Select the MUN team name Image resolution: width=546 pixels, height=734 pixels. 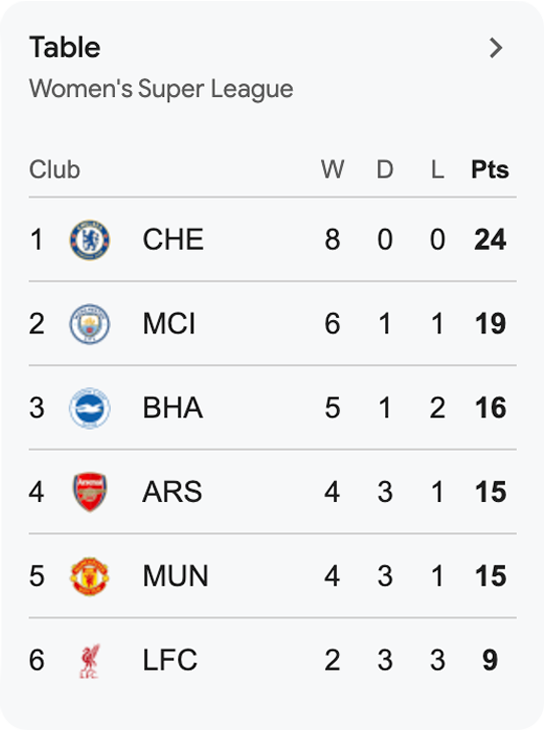[x=176, y=576]
